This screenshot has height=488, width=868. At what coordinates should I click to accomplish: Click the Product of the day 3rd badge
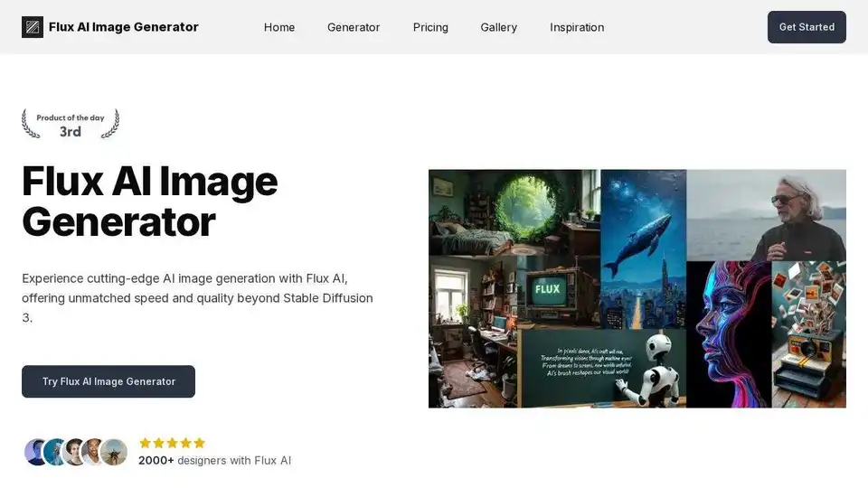(x=71, y=124)
